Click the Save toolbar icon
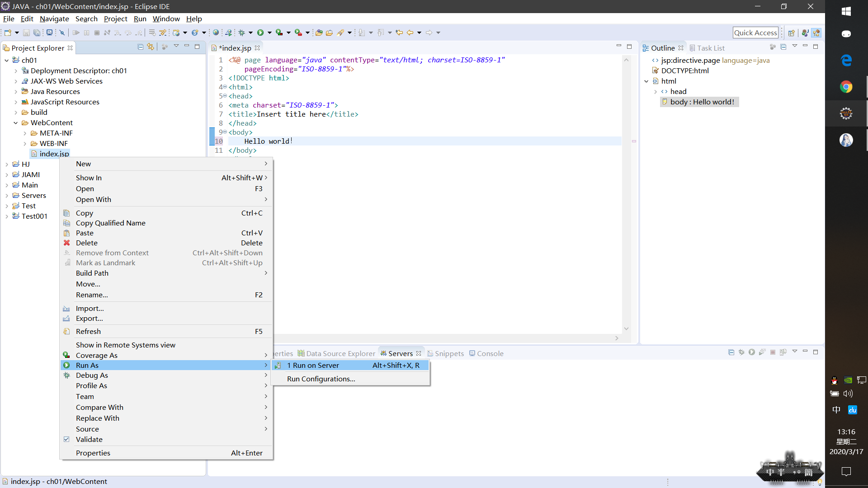 26,33
